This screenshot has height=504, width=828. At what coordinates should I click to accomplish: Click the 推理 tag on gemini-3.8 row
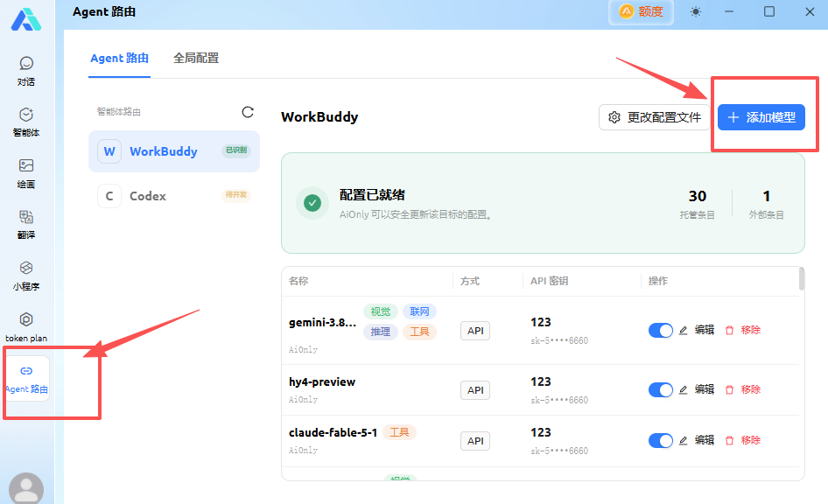[x=380, y=332]
